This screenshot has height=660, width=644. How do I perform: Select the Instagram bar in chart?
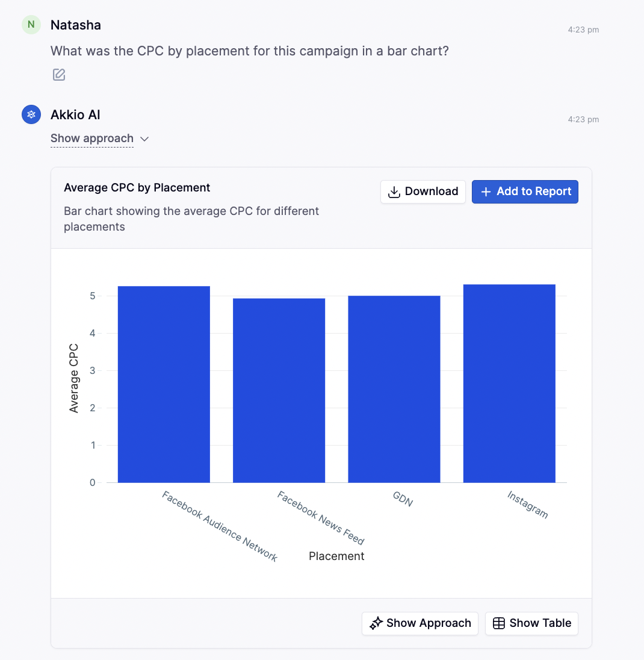[x=509, y=384]
